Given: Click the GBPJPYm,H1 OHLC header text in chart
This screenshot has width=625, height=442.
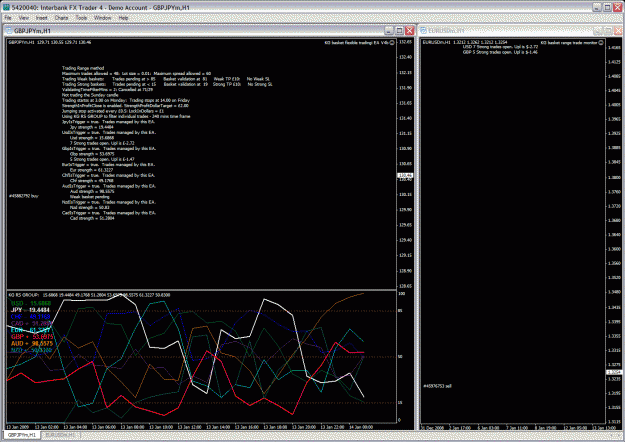Looking at the screenshot, I should pyautogui.click(x=50, y=42).
